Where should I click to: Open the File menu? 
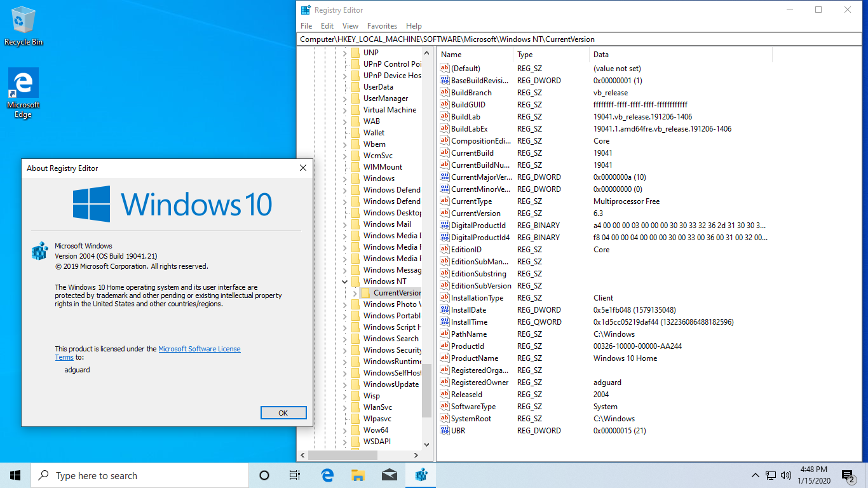(306, 26)
